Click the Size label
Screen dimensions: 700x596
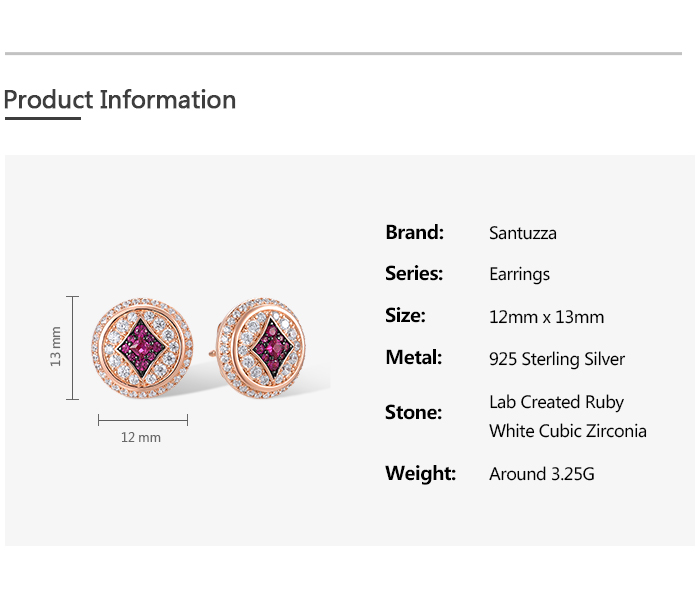(405, 315)
